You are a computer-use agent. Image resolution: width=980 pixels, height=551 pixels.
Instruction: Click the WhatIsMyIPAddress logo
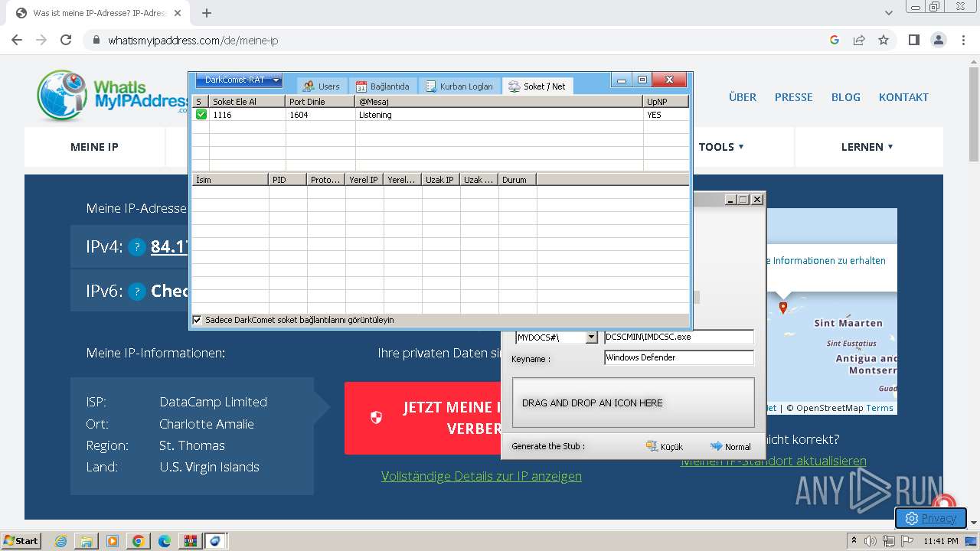click(112, 96)
